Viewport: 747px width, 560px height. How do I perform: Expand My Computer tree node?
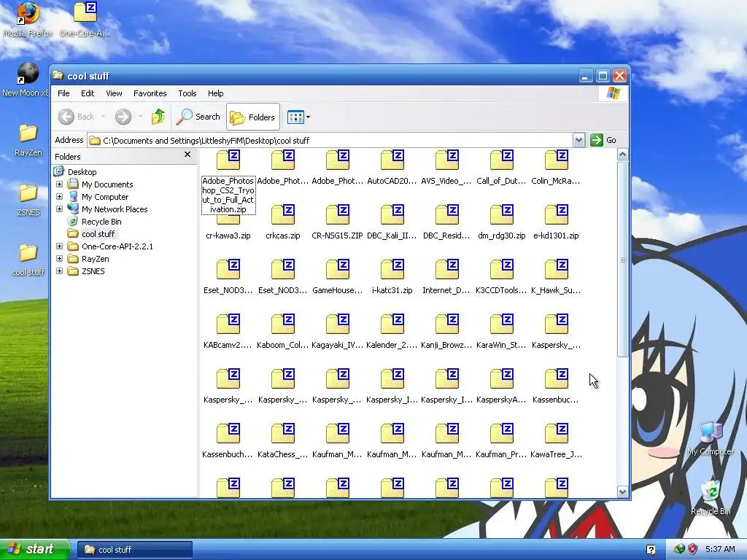(x=60, y=197)
